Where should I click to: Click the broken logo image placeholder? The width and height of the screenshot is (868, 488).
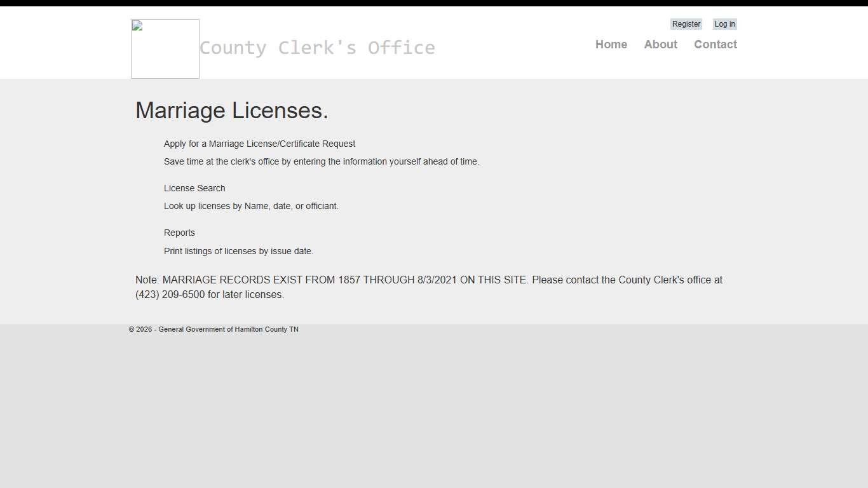(165, 48)
